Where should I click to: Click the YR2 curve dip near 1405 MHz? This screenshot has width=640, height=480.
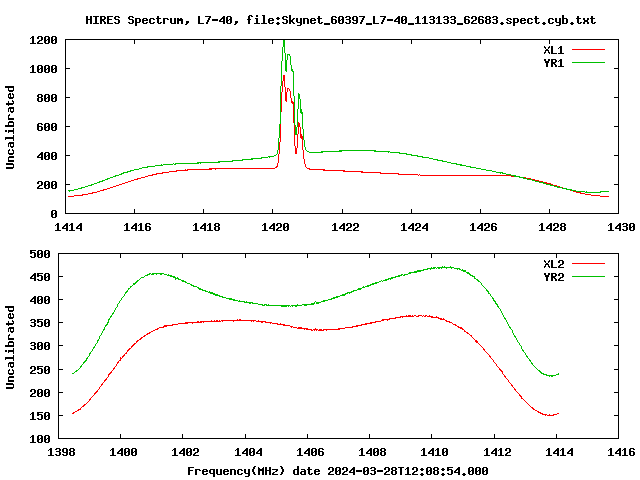tap(288, 306)
